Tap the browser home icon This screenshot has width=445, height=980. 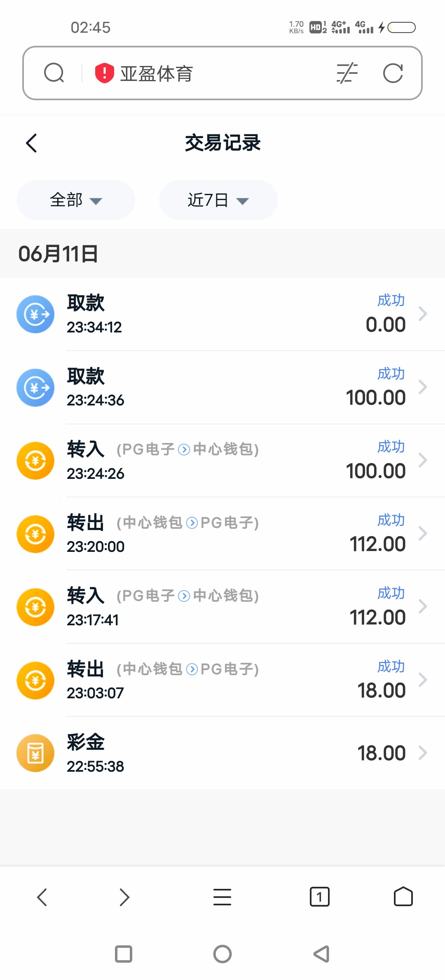(x=403, y=897)
